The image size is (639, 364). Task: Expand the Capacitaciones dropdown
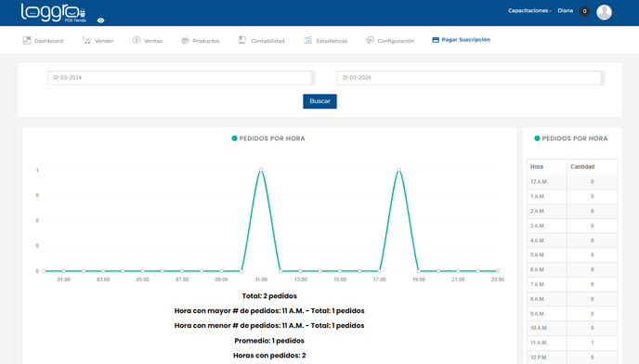click(529, 10)
